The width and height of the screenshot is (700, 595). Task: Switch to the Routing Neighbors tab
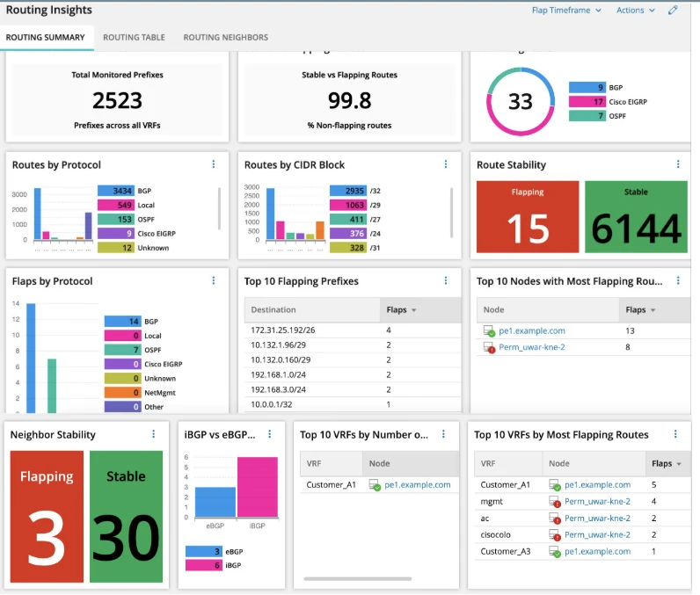click(225, 38)
